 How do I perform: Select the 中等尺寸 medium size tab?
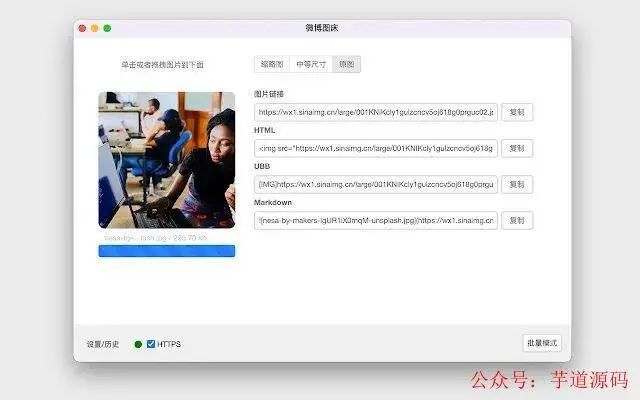[x=311, y=64]
